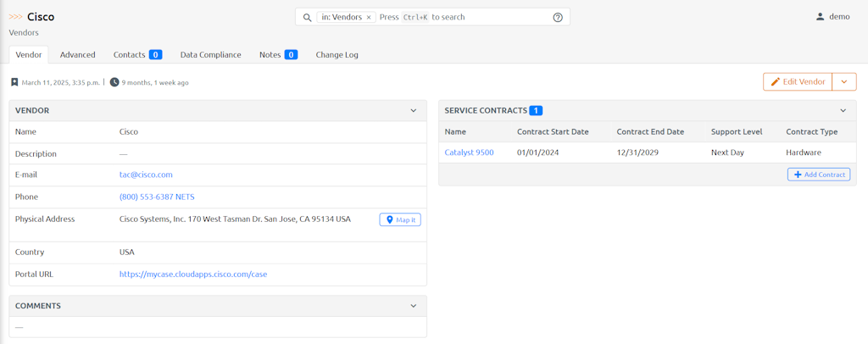The width and height of the screenshot is (868, 344).
Task: Remove the 'in: Vendors' search filter
Action: point(369,17)
